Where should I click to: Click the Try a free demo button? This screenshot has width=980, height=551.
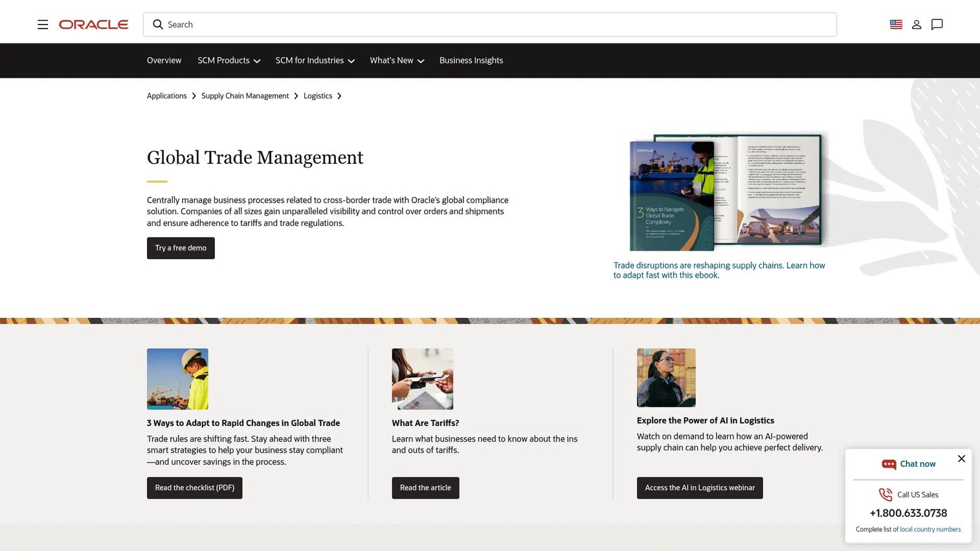pyautogui.click(x=181, y=248)
